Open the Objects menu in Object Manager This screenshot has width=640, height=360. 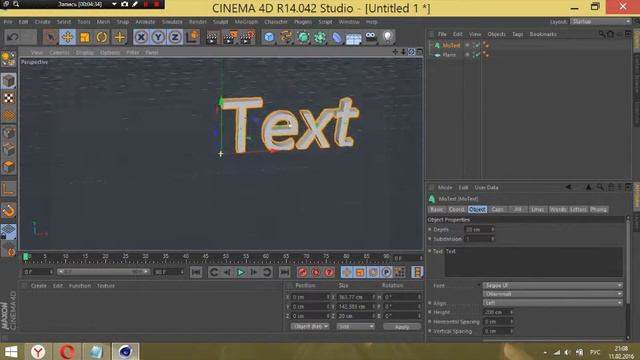click(x=497, y=34)
